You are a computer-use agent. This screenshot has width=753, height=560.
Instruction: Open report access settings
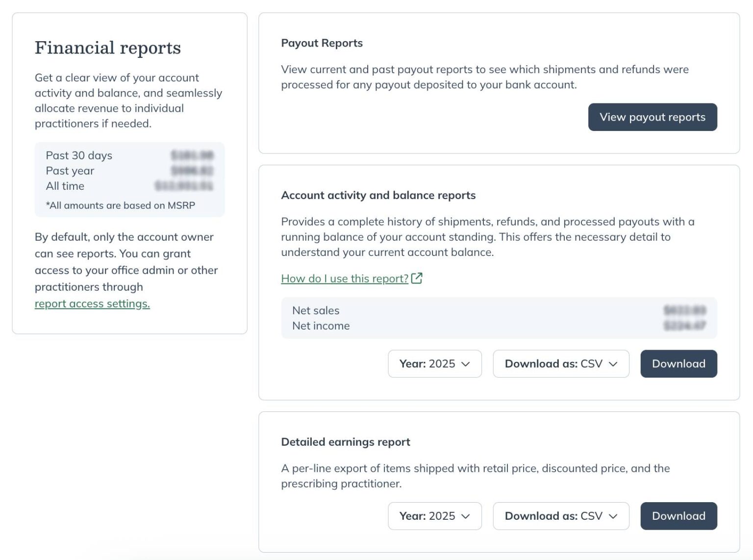(92, 303)
